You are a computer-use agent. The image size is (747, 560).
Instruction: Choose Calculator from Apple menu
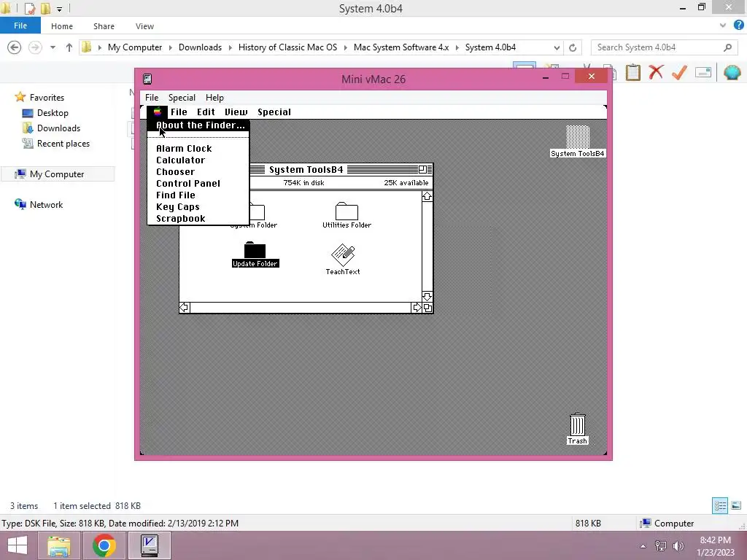click(198, 160)
